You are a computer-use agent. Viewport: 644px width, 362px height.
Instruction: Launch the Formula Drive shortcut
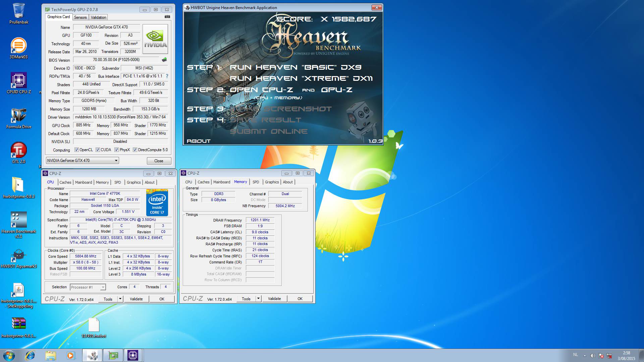tap(18, 118)
